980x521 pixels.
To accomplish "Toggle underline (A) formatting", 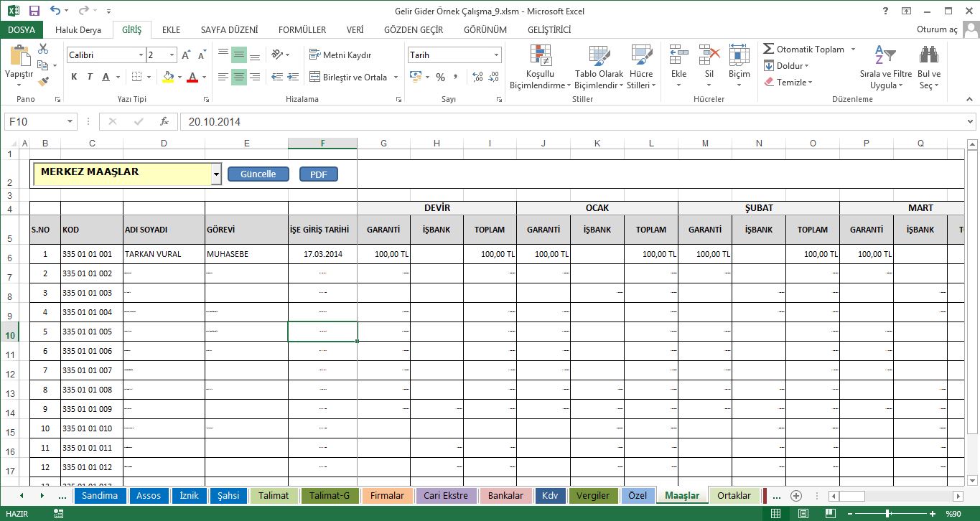I will (106, 77).
